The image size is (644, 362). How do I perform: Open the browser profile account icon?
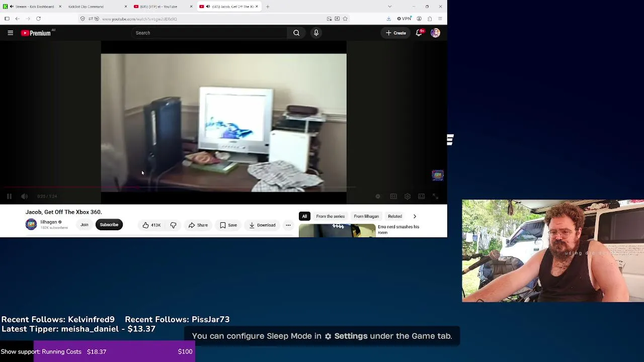419,19
